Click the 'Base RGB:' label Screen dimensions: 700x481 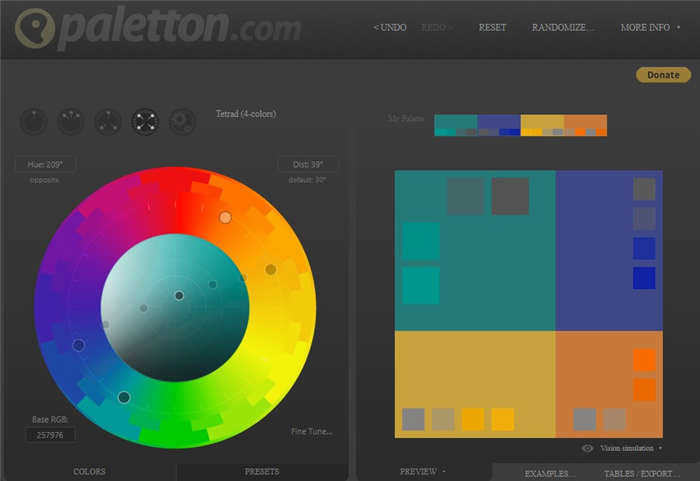click(x=50, y=419)
